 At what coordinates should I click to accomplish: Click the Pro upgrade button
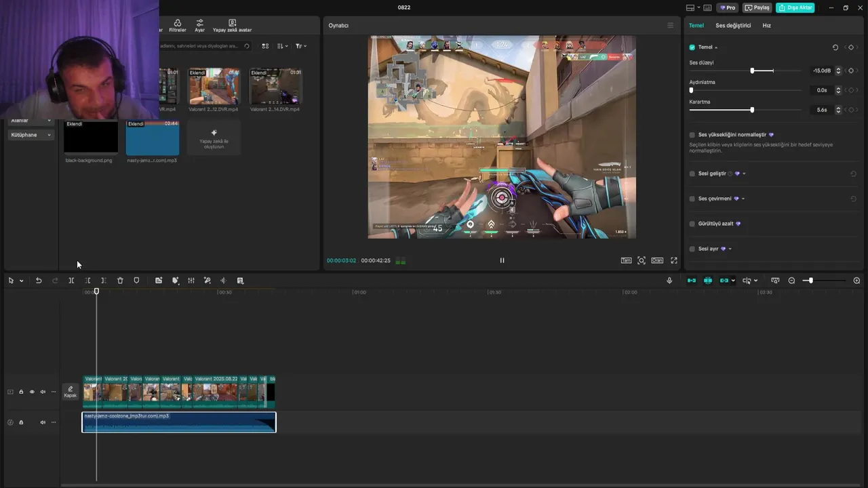click(x=727, y=7)
